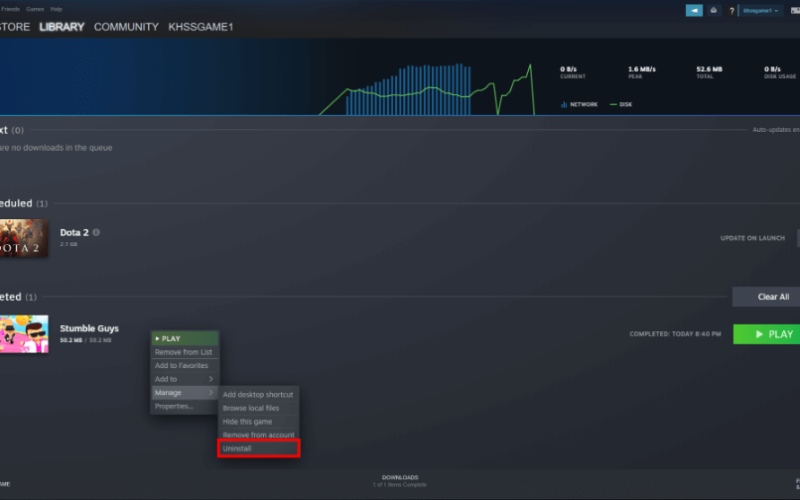Expand the Manage submenu
Screen dimensions: 800x500
tap(185, 392)
